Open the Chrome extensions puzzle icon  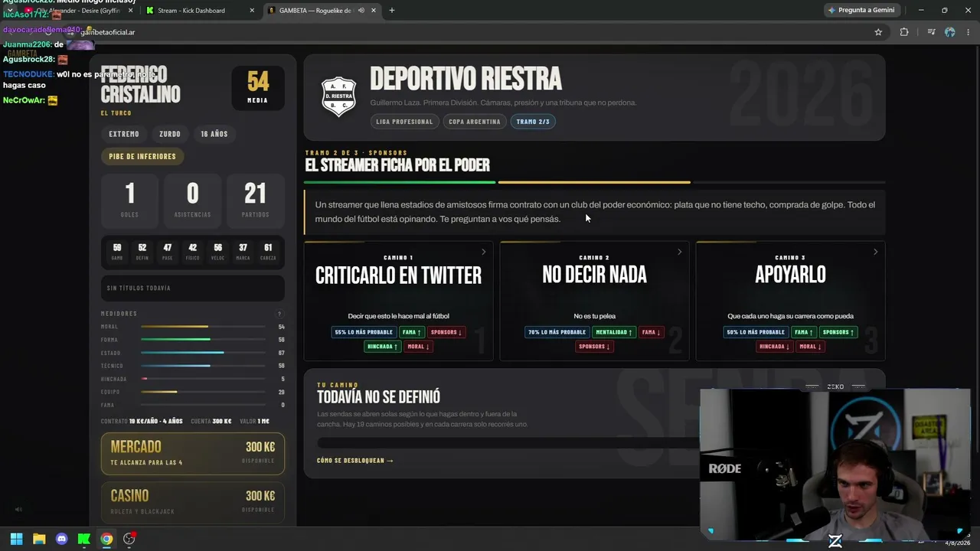(904, 32)
